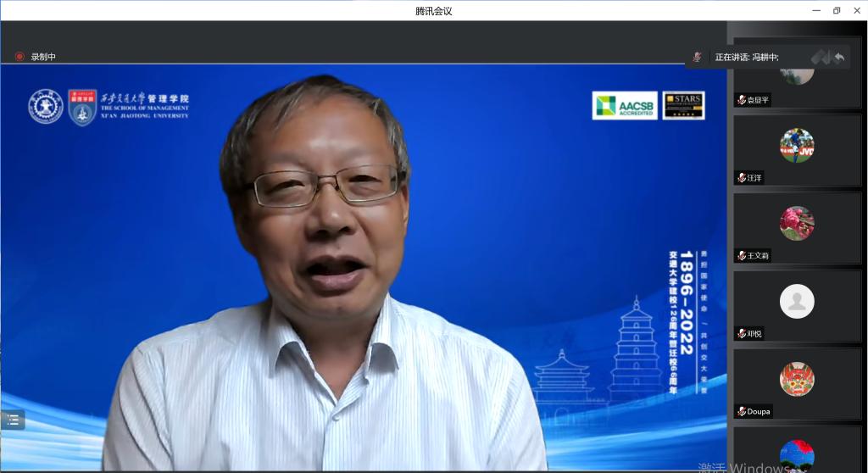Screen dimensions: 868x473
Task: Click the red recording indicator icon
Action: (x=19, y=57)
